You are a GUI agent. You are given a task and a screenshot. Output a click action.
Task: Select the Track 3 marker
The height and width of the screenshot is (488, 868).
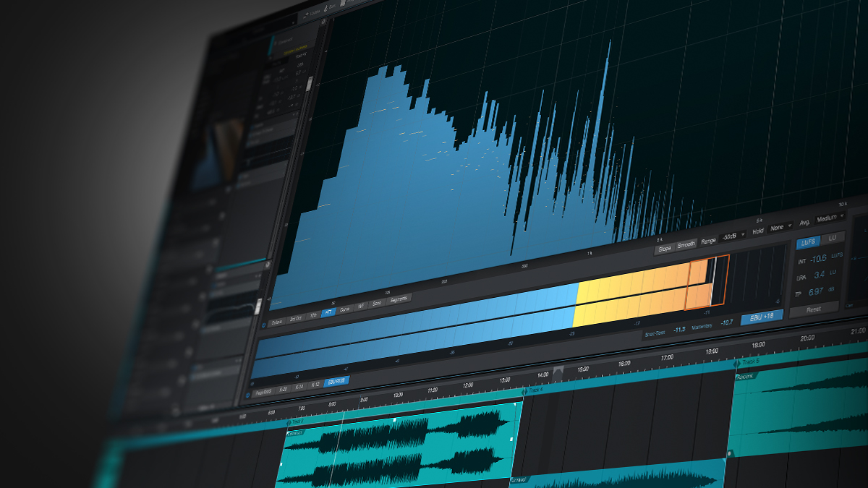[297, 421]
